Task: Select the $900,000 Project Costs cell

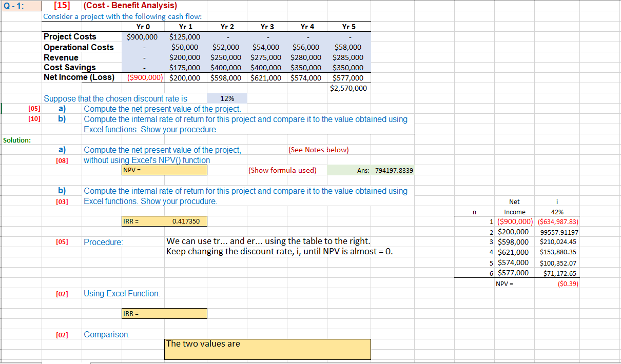Action: (141, 36)
